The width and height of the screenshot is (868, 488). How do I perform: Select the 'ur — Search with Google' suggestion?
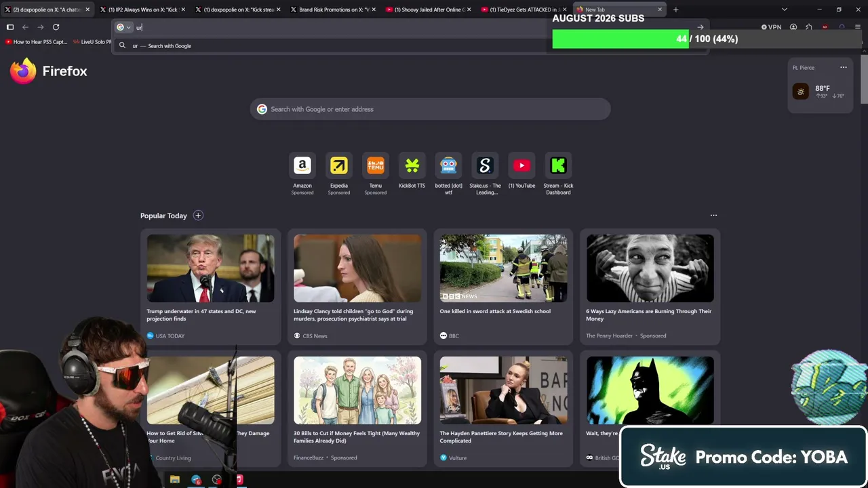[x=410, y=46]
